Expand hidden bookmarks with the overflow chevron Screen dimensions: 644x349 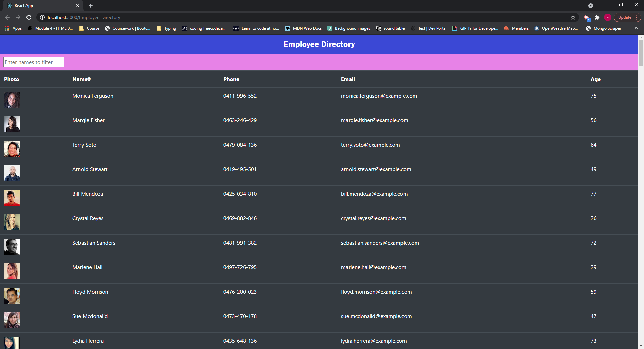point(636,28)
